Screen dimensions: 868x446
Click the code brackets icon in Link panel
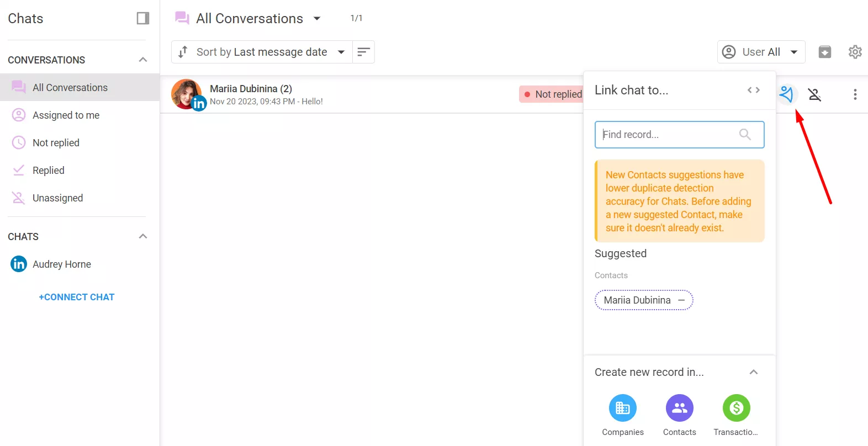tap(754, 90)
